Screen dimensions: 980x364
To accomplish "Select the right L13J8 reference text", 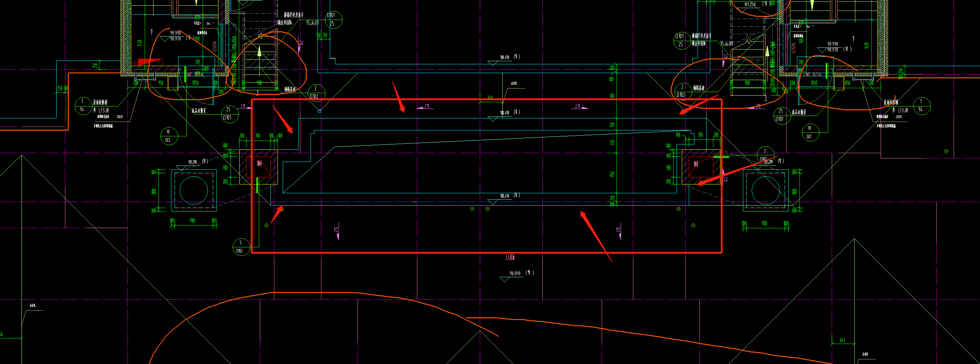I will tap(903, 110).
